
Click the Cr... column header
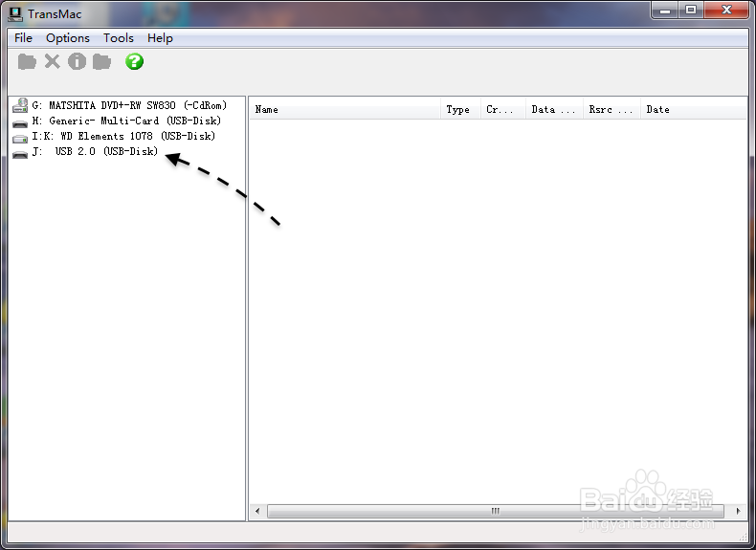point(502,110)
